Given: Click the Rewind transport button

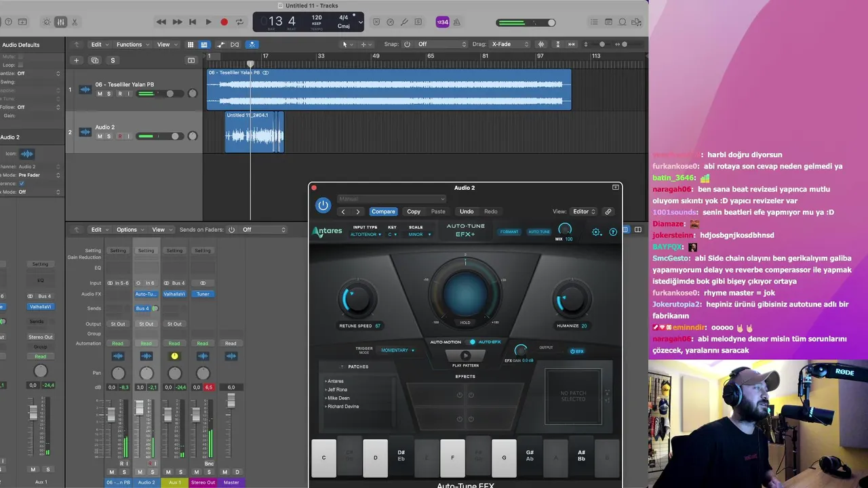Looking at the screenshot, I should point(161,22).
